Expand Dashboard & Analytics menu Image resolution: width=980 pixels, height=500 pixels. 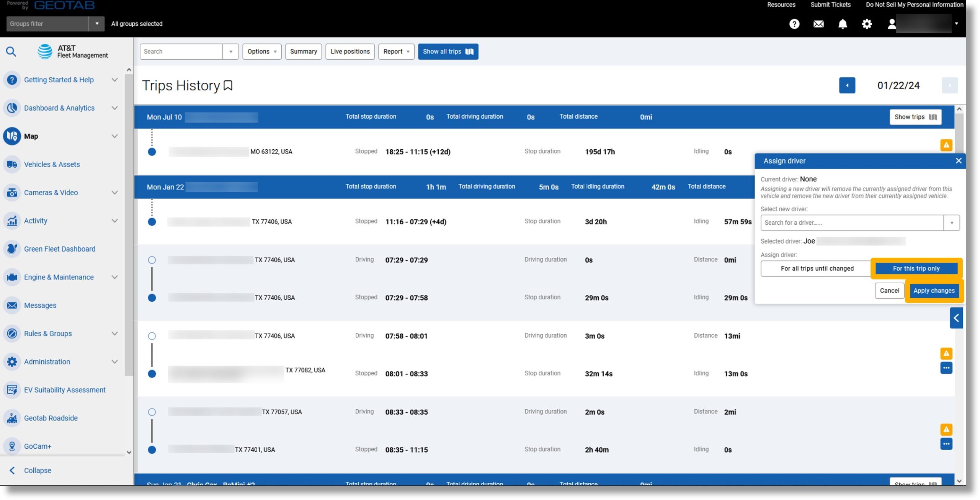[114, 108]
